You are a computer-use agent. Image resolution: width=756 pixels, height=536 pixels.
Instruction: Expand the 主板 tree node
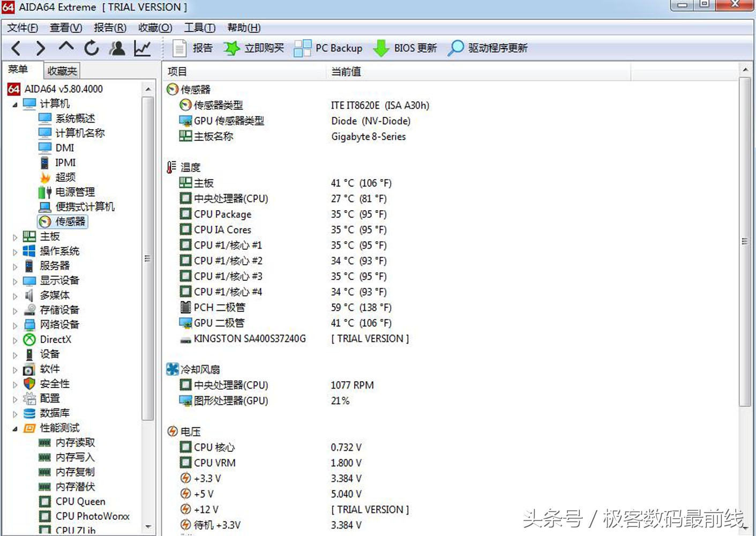[x=15, y=237]
